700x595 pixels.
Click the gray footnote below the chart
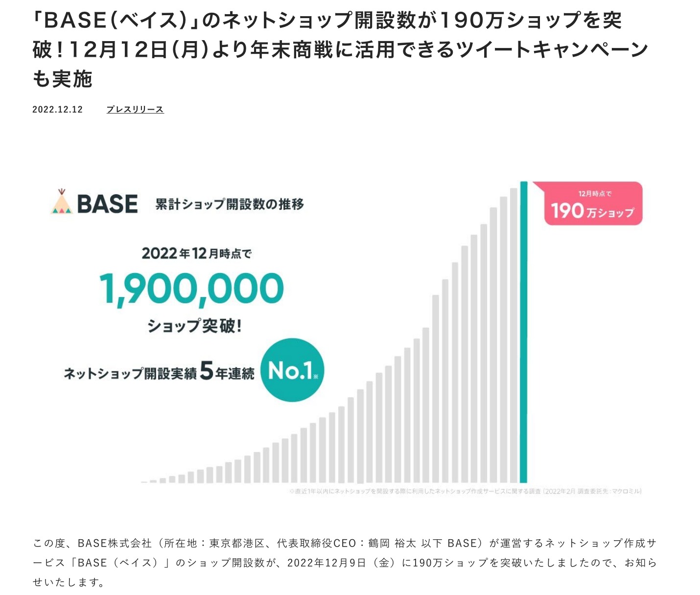(x=465, y=491)
